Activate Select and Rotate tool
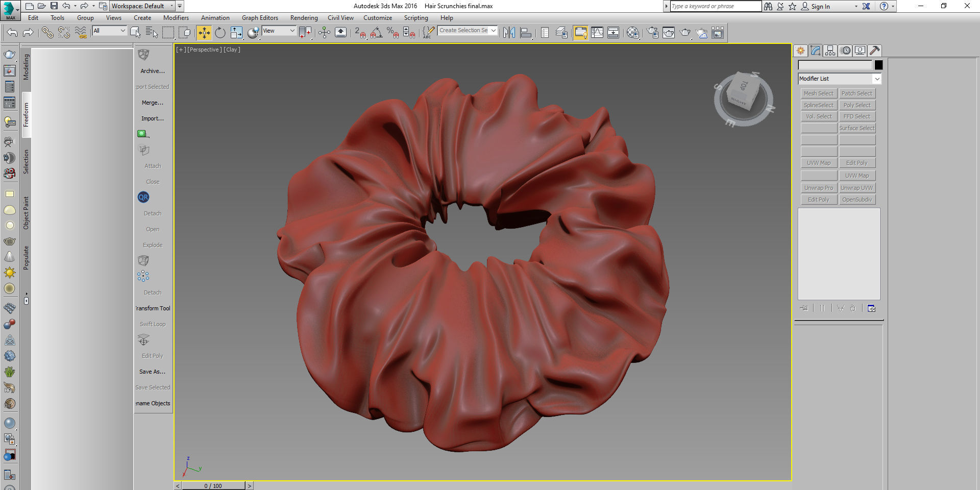The height and width of the screenshot is (490, 980). click(220, 33)
